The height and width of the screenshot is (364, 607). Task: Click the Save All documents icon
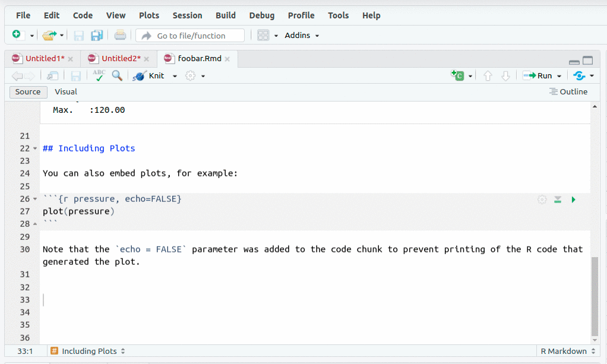[96, 35]
